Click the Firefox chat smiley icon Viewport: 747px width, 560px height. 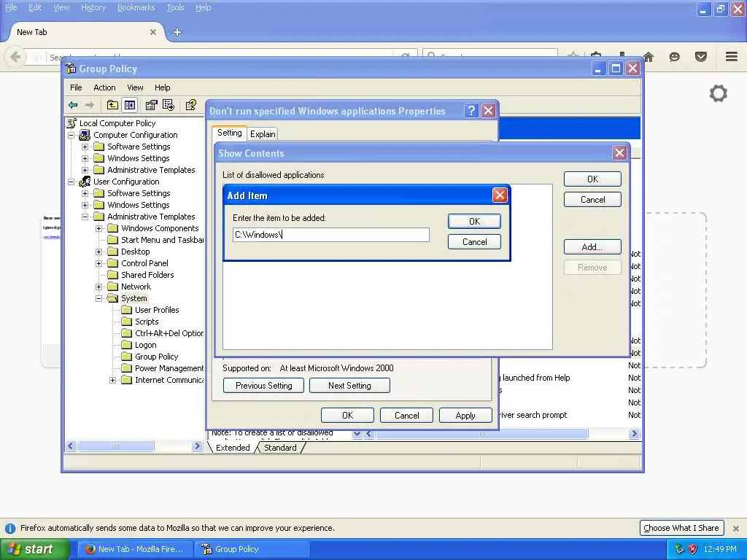click(674, 57)
